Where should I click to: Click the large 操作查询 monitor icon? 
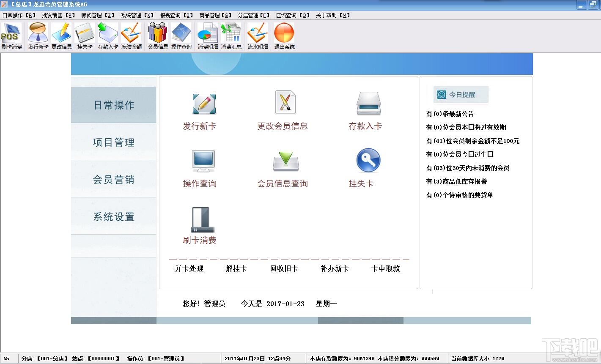coord(203,161)
